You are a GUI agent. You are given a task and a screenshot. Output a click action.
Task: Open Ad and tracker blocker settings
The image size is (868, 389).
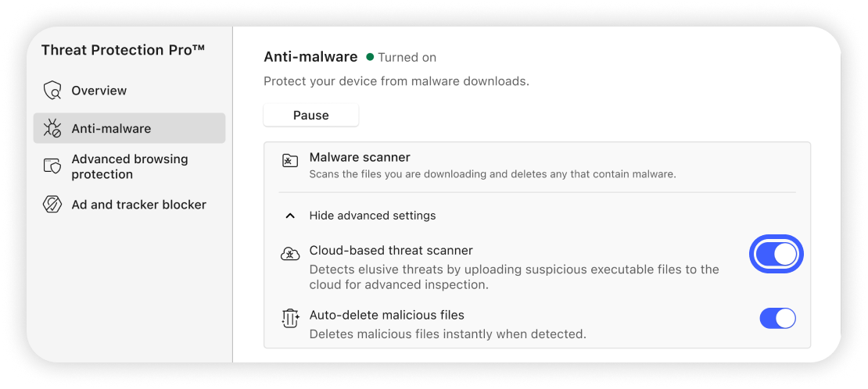[x=138, y=205]
